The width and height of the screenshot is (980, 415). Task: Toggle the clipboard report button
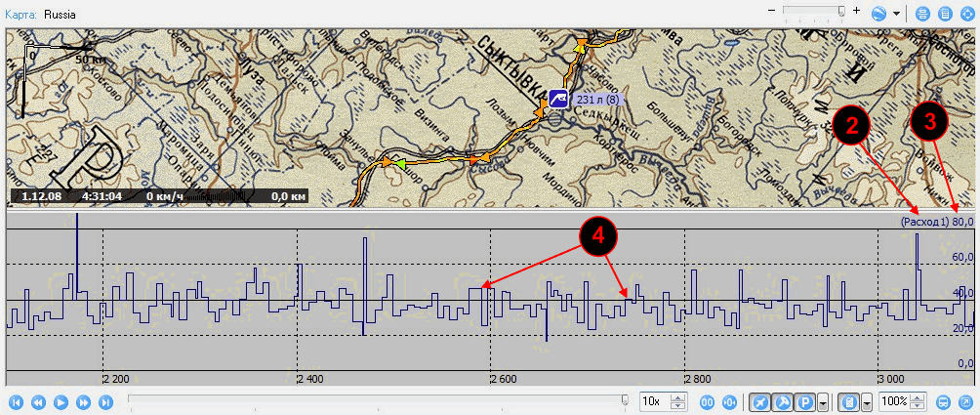coord(849,401)
